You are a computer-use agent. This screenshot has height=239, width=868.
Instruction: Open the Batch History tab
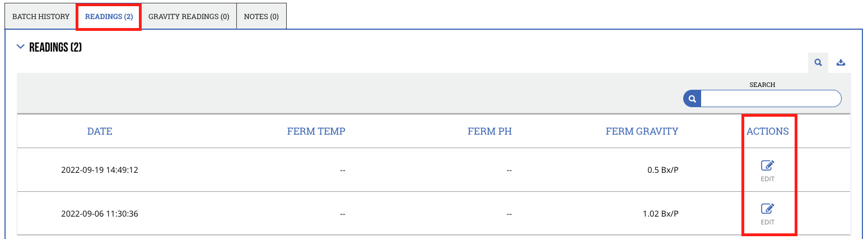click(x=41, y=16)
